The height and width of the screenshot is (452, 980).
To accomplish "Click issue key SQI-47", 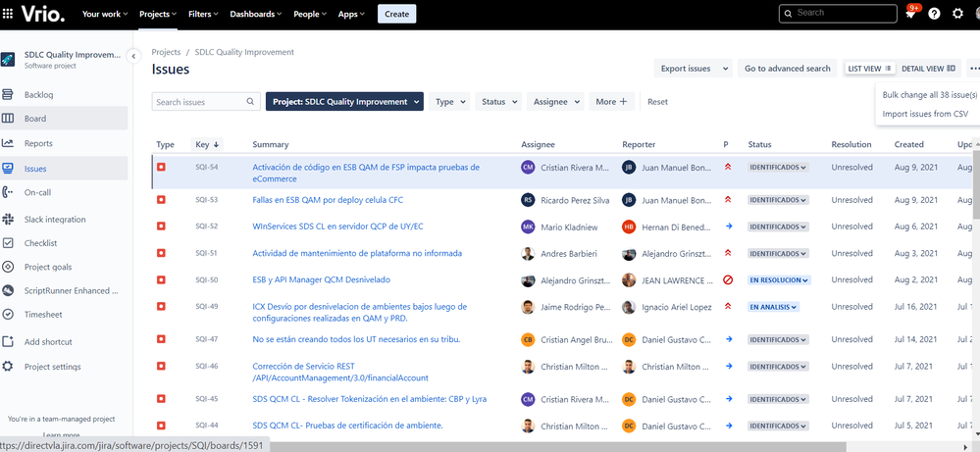I will coord(207,339).
